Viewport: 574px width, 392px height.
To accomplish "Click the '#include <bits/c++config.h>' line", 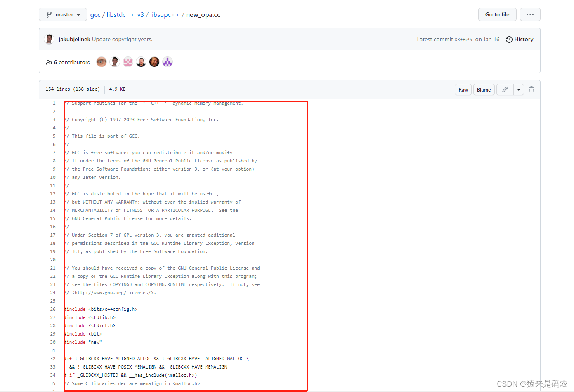I will [x=101, y=309].
